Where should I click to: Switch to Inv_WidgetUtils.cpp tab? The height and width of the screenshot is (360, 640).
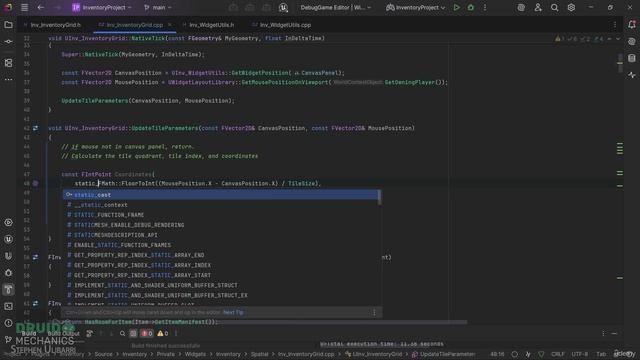pyautogui.click(x=285, y=25)
